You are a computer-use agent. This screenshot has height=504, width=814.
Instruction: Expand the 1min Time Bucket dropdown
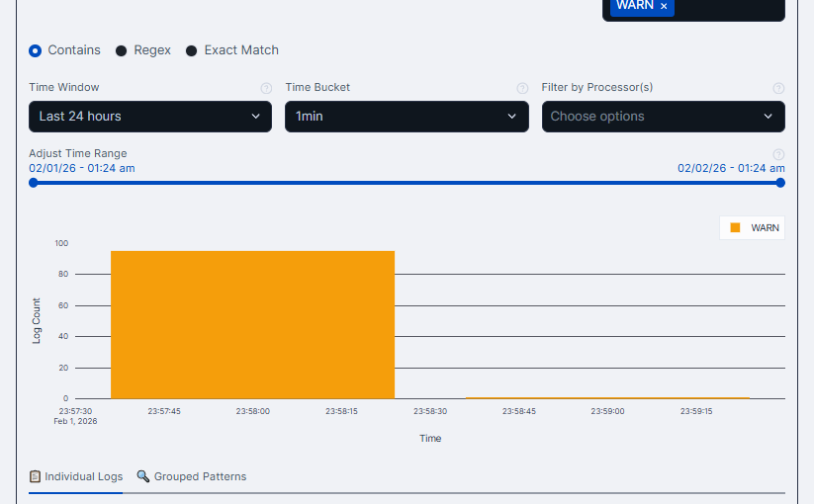tap(407, 117)
